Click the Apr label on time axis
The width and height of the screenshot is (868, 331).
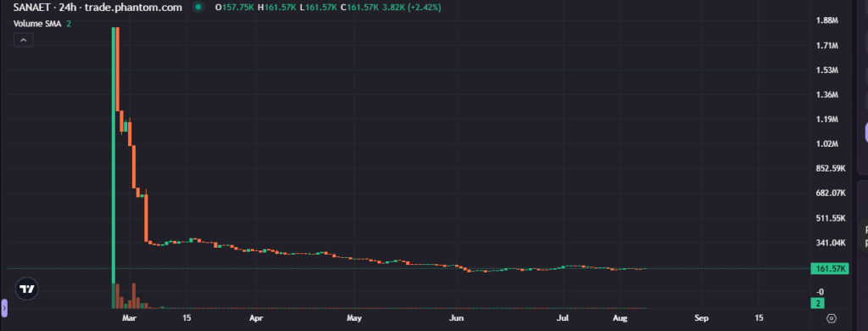tap(255, 318)
